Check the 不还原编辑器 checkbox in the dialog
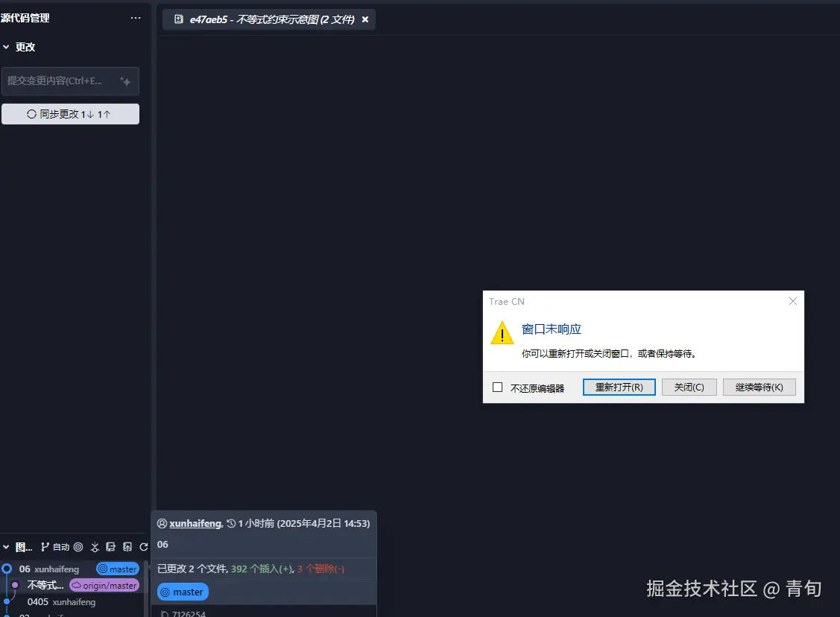Screen dimensions: 840x617 (x=496, y=387)
